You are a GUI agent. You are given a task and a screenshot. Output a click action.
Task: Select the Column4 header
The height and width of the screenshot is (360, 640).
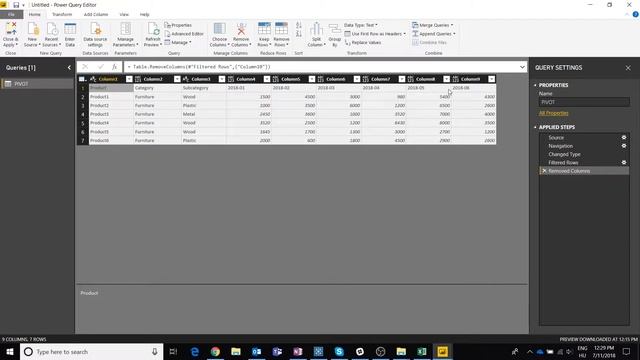pos(246,79)
